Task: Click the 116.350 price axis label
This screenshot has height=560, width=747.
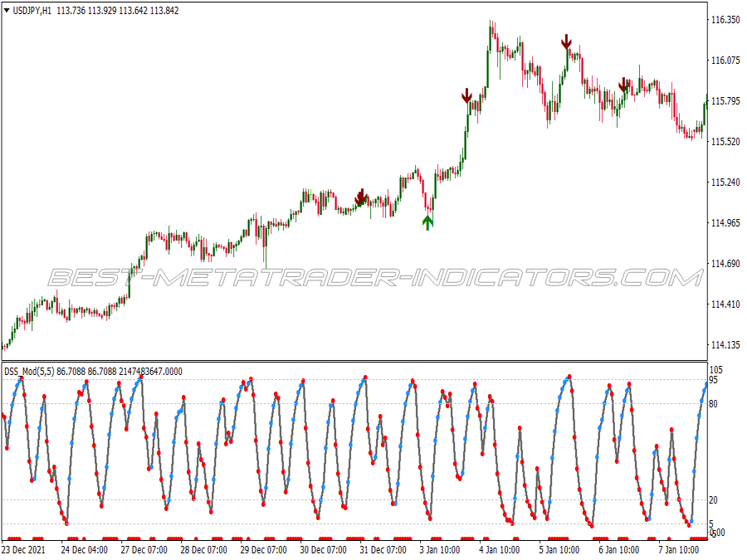Action: pos(725,20)
